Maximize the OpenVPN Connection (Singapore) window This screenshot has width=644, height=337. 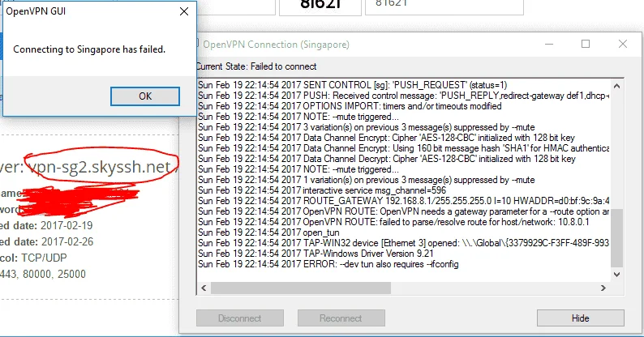[x=586, y=44]
